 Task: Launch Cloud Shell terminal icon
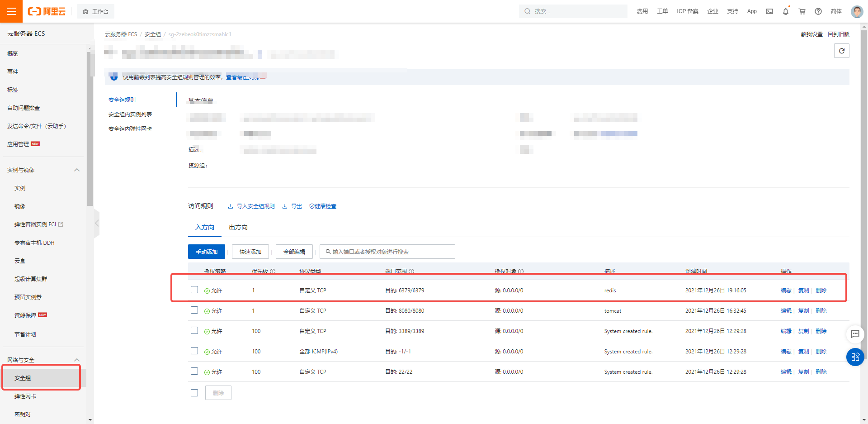click(x=769, y=11)
